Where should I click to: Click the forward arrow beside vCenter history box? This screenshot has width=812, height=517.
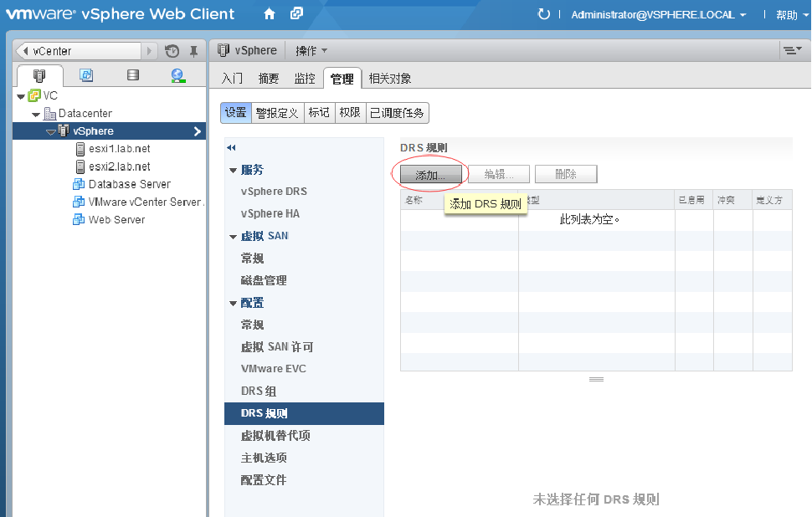click(x=149, y=51)
